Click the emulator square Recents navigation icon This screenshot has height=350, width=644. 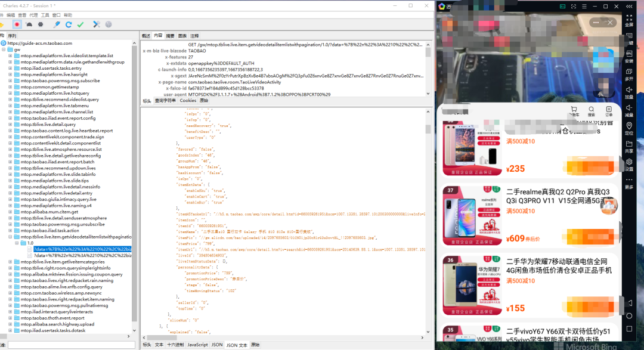[629, 329]
